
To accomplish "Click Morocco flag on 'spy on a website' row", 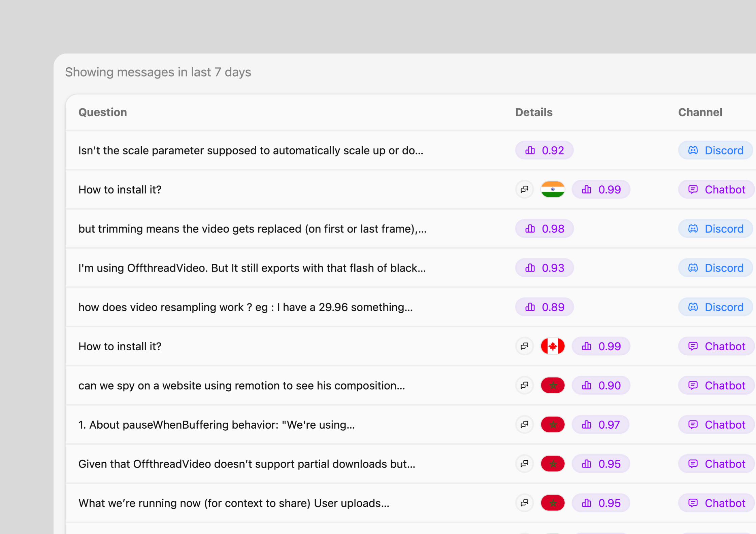I will (x=552, y=385).
